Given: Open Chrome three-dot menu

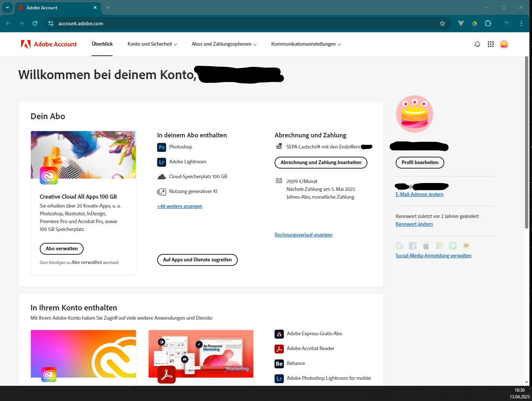Looking at the screenshot, I should coord(521,23).
